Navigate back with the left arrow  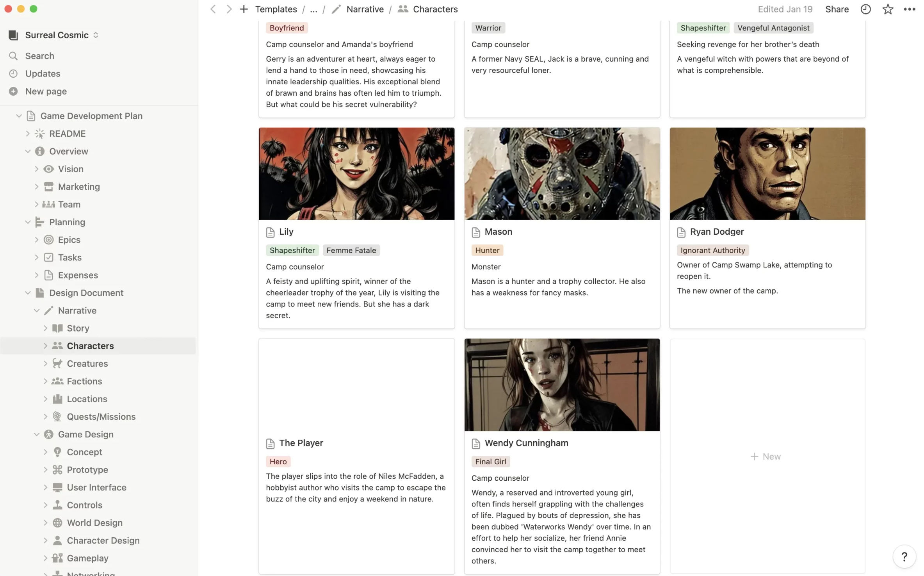213,9
